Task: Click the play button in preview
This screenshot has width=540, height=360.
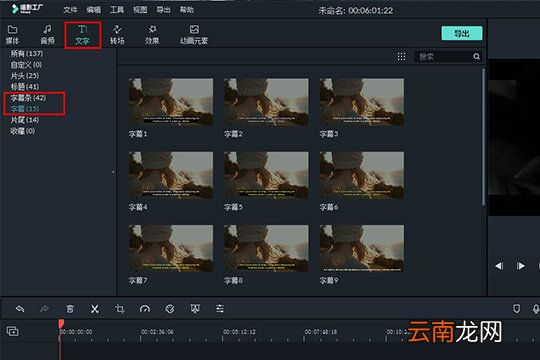Action: coord(521,266)
